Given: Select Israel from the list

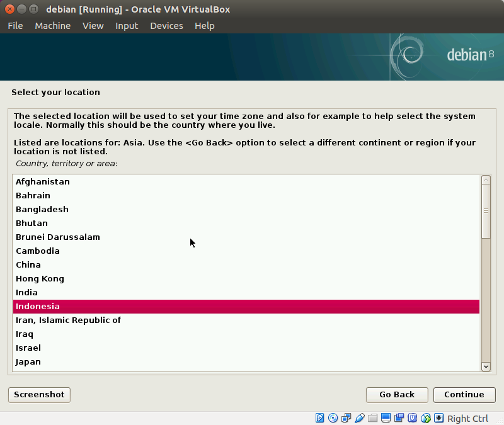Looking at the screenshot, I should [x=246, y=348].
